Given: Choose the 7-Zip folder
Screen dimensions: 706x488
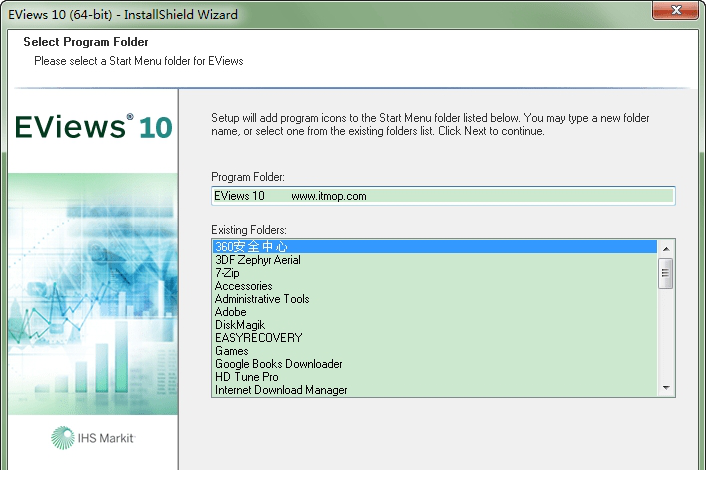Looking at the screenshot, I should click(x=434, y=273).
